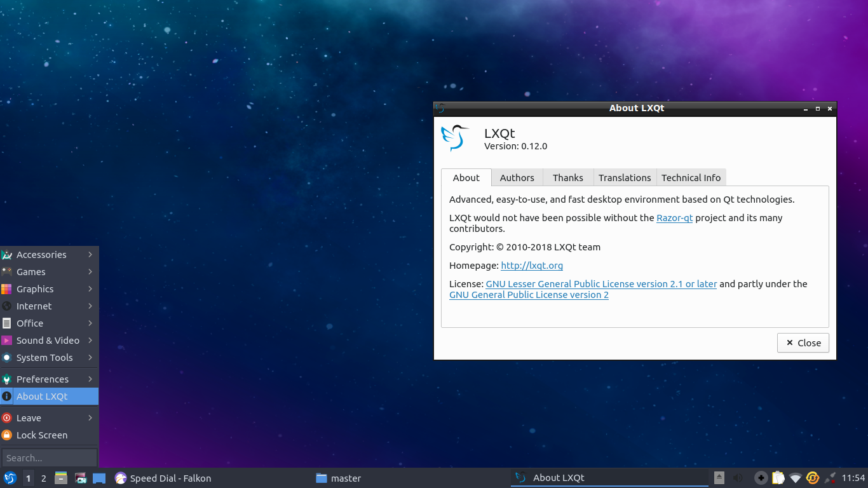Launch the screenshot tool icon in panel
Image resolution: width=868 pixels, height=488 pixels.
coord(80,478)
